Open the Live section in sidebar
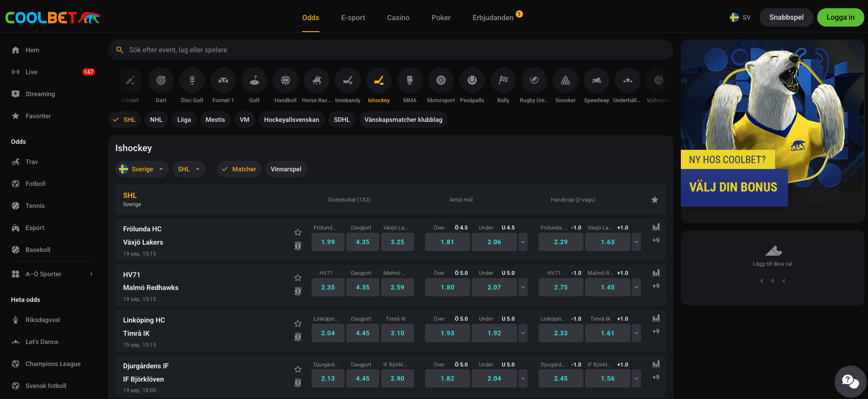Viewport: 868px width, 399px height. click(x=53, y=72)
